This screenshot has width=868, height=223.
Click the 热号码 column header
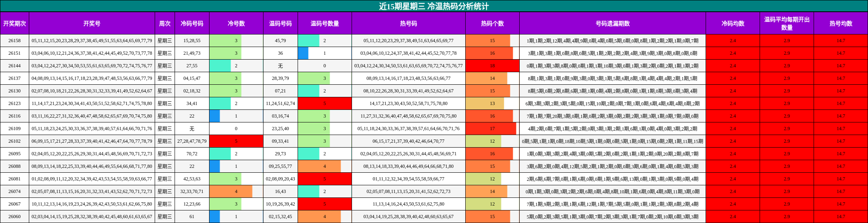point(408,24)
